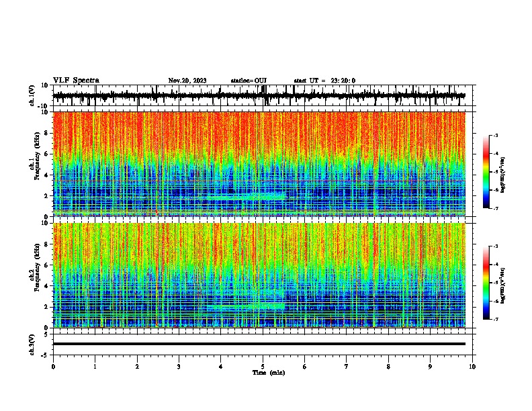Select the start UT = 23:20:0 text
The image size is (532, 411).
(x=324, y=81)
